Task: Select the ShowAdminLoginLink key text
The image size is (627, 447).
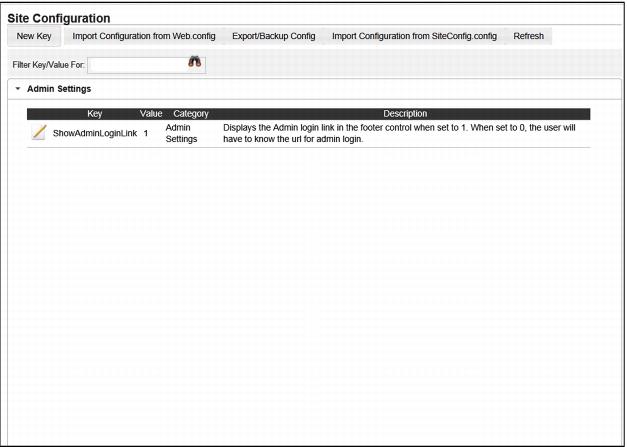Action: 95,133
